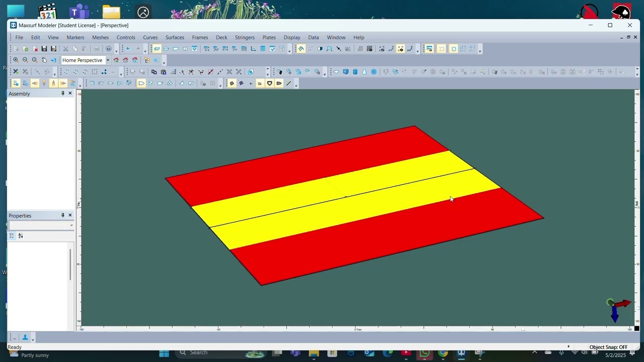Expand the surfaces toolbar overflow chevron
The width and height of the screenshot is (644, 362).
[x=637, y=71]
